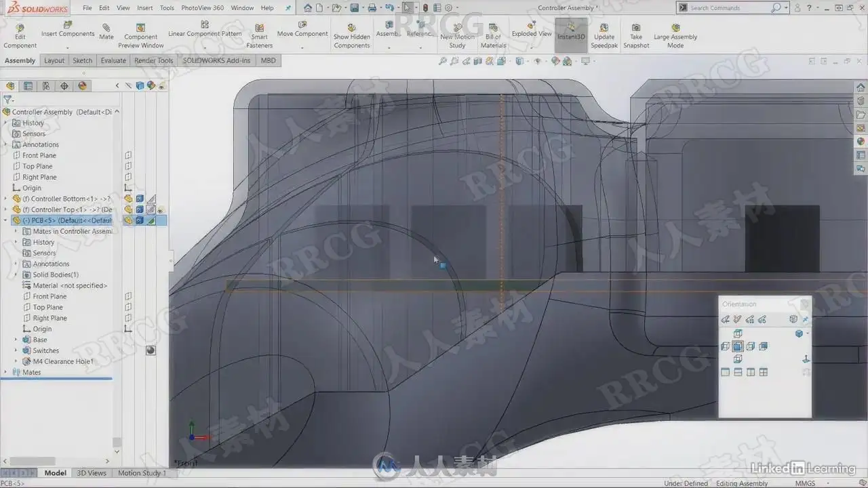Pin the Orientation dialog
This screenshot has width=868, height=488.
tap(806, 319)
